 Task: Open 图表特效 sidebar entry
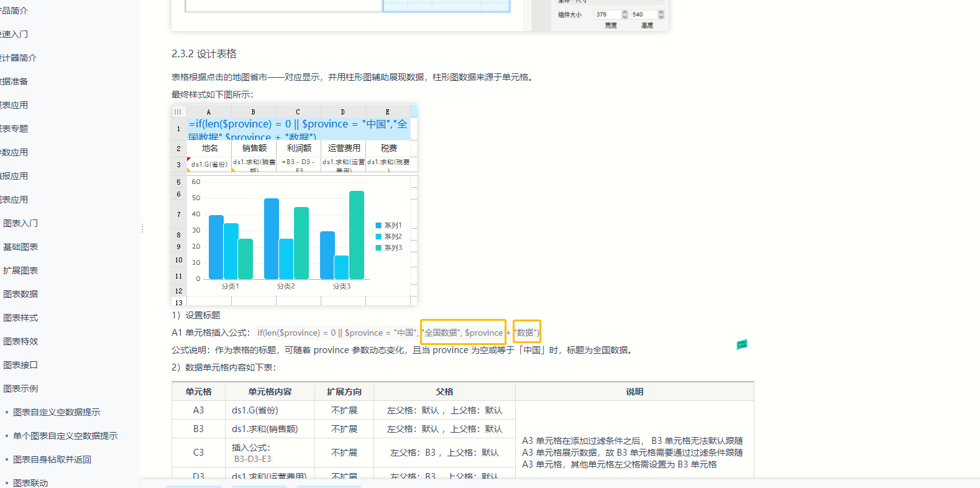point(21,341)
